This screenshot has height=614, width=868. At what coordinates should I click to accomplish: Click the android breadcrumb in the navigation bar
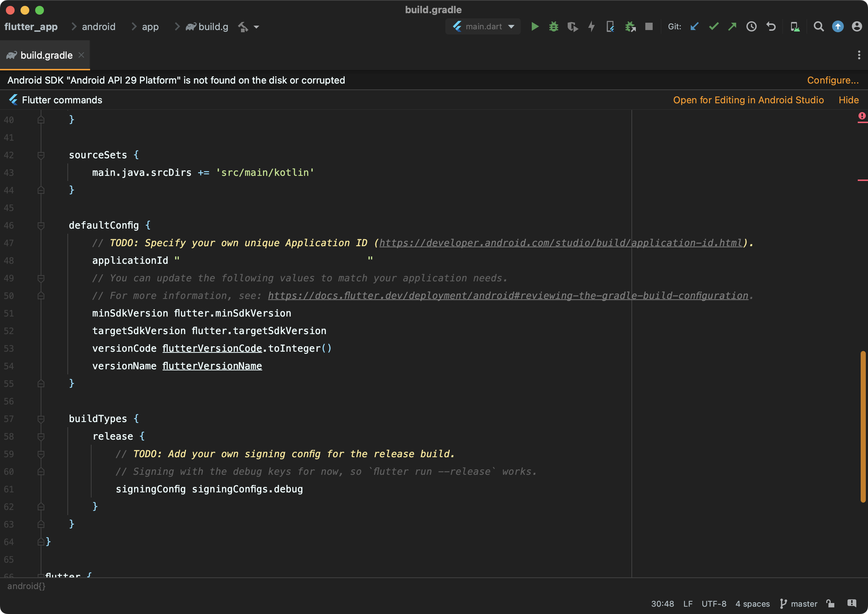click(98, 26)
